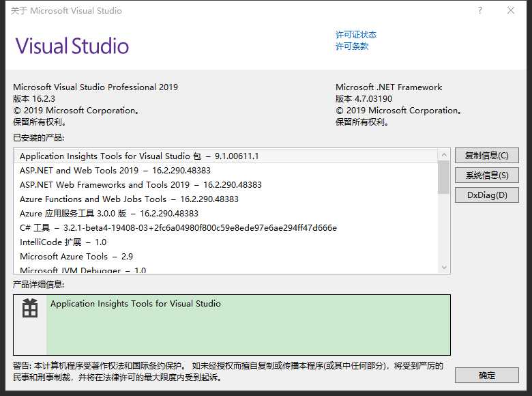Select ASP.NET and Web Tools 2019 row
This screenshot has height=396, width=532.
tap(226, 170)
